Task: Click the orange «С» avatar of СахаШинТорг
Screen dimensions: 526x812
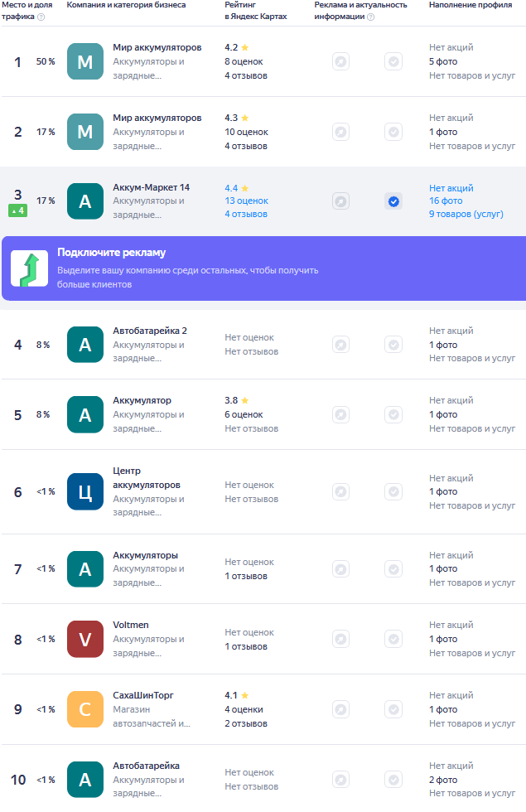Action: 85,709
